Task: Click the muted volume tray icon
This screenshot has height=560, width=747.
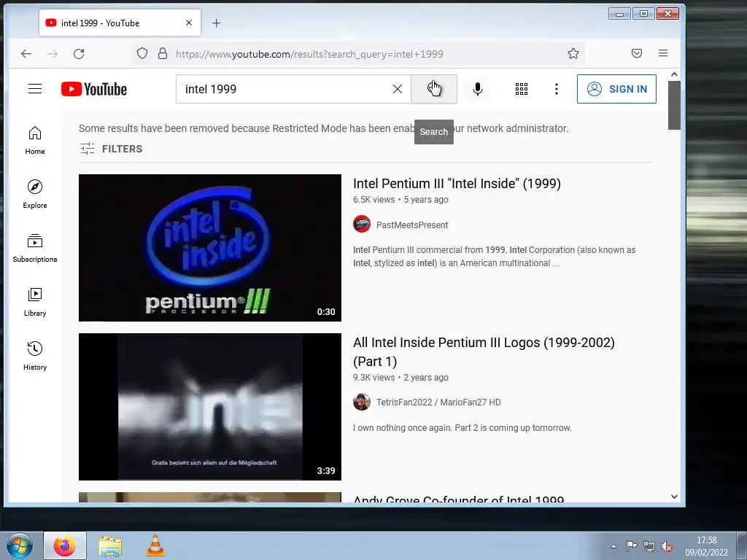Action: [667, 546]
